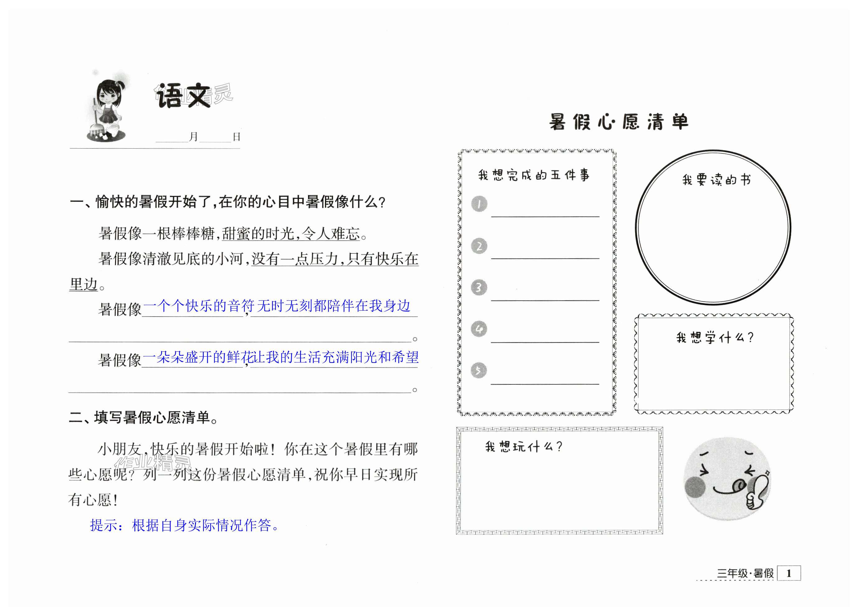The width and height of the screenshot is (859, 616).
Task: Click the blank line beside bullet 3
Action: pyautogui.click(x=545, y=300)
